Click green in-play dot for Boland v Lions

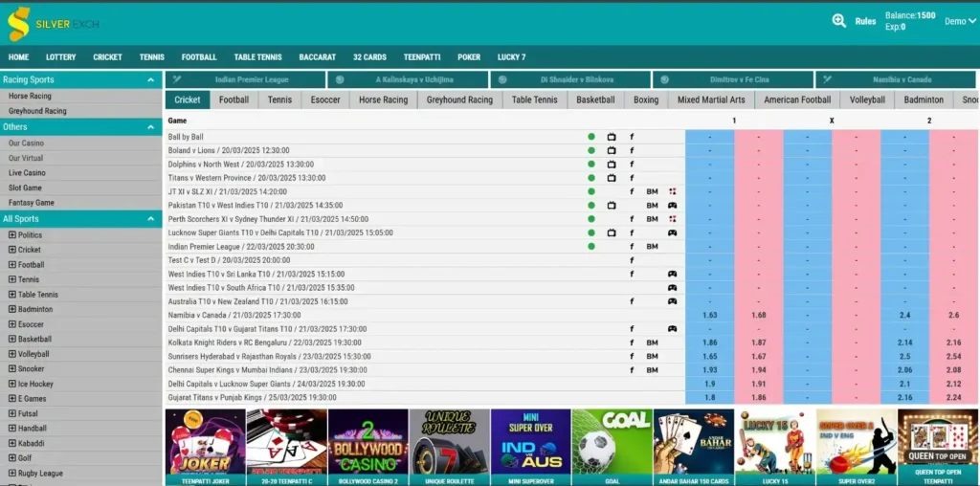click(591, 150)
